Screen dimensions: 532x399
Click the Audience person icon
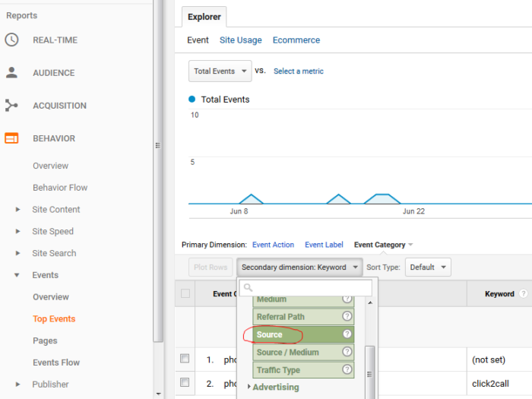click(11, 73)
